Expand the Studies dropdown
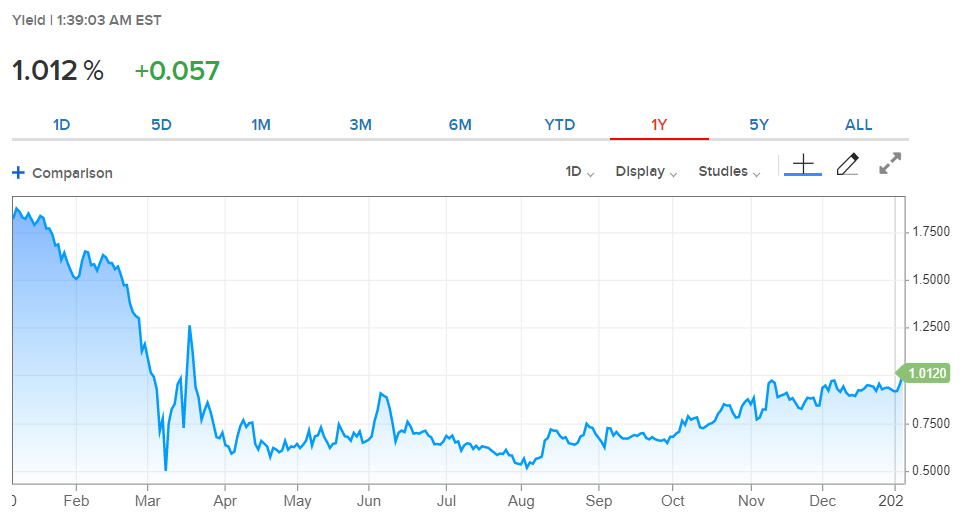Image resolution: width=965 pixels, height=528 pixels. pos(729,172)
